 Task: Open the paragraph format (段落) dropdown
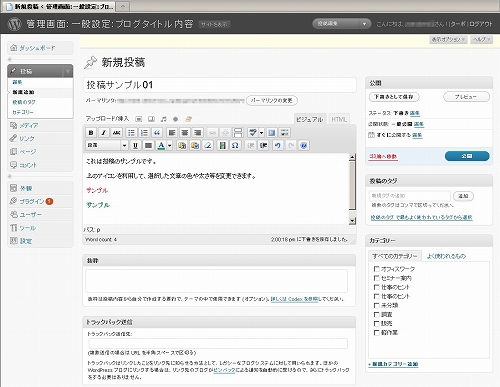(x=107, y=145)
